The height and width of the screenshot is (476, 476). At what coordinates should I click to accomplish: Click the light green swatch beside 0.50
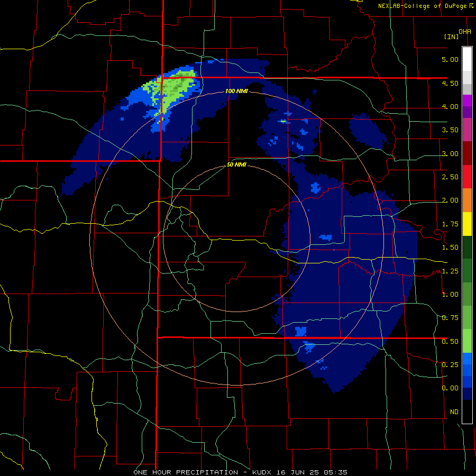(467, 341)
